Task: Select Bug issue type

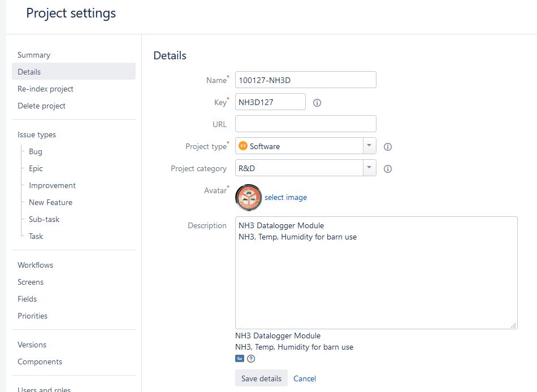Action: click(35, 152)
